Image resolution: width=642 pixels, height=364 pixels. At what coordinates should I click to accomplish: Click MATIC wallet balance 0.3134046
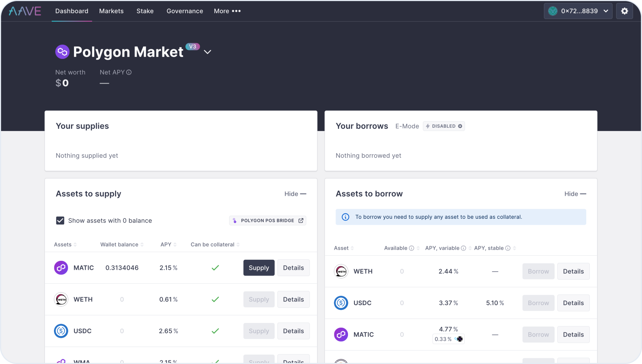click(122, 268)
